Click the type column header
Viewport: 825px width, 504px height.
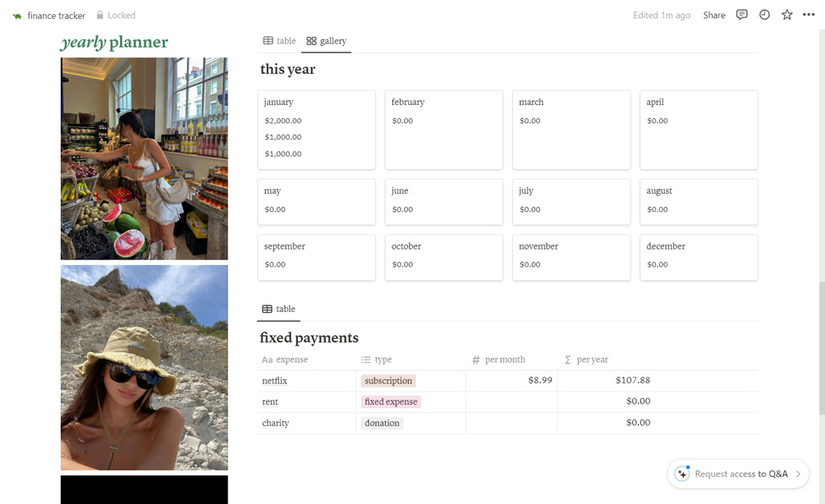pos(410,360)
